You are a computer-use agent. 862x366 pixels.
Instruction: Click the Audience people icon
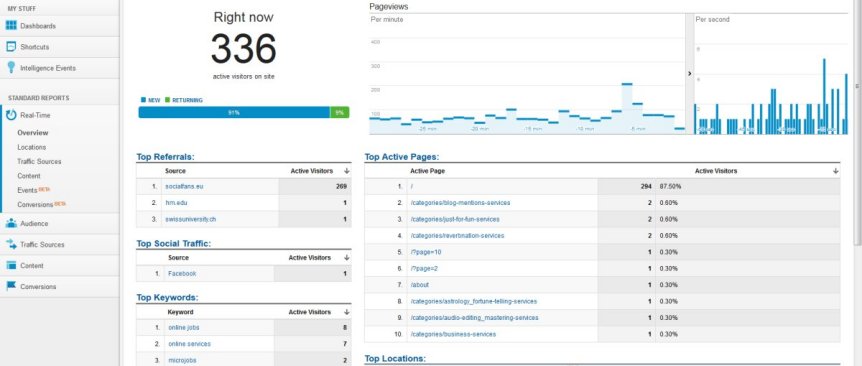pyautogui.click(x=11, y=223)
